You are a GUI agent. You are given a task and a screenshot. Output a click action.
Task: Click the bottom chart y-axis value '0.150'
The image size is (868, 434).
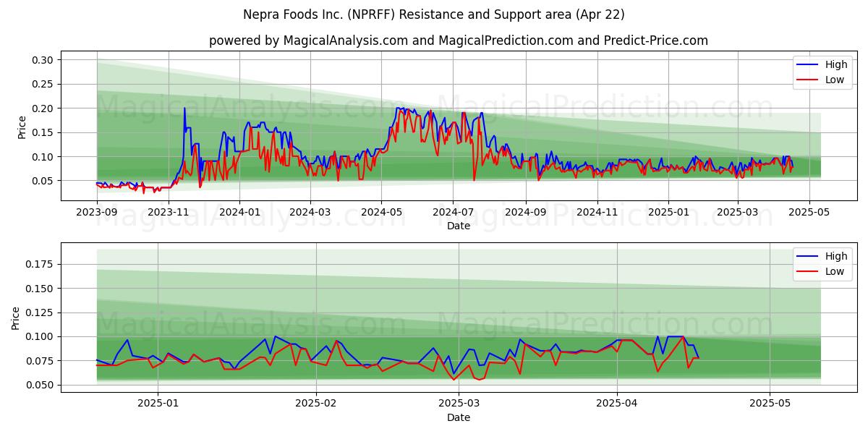tap(41, 289)
